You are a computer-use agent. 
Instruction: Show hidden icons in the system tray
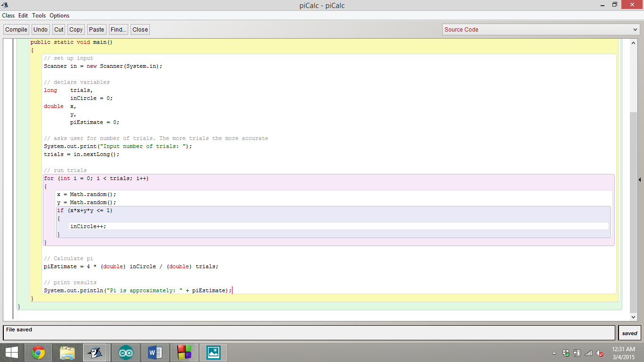(554, 352)
